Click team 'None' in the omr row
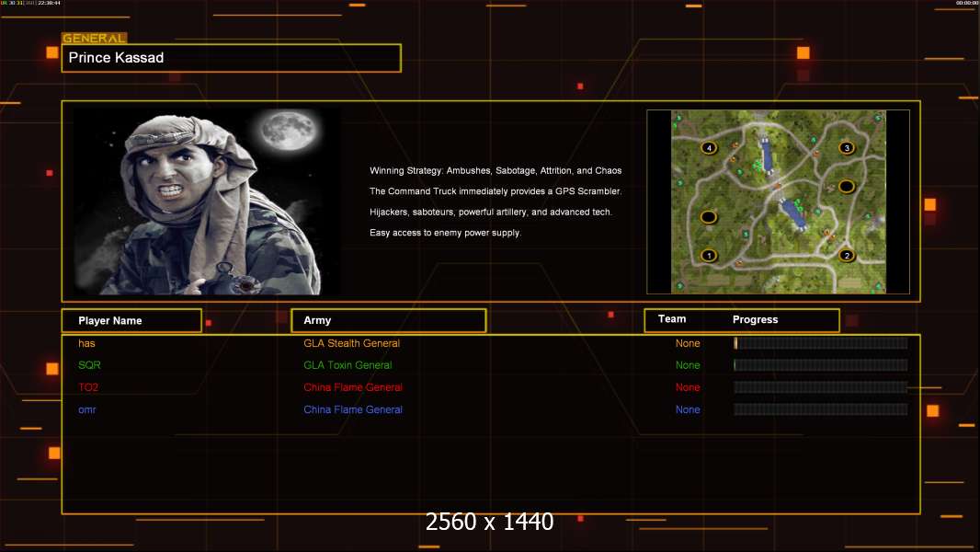Viewport: 980px width, 552px height. click(688, 410)
